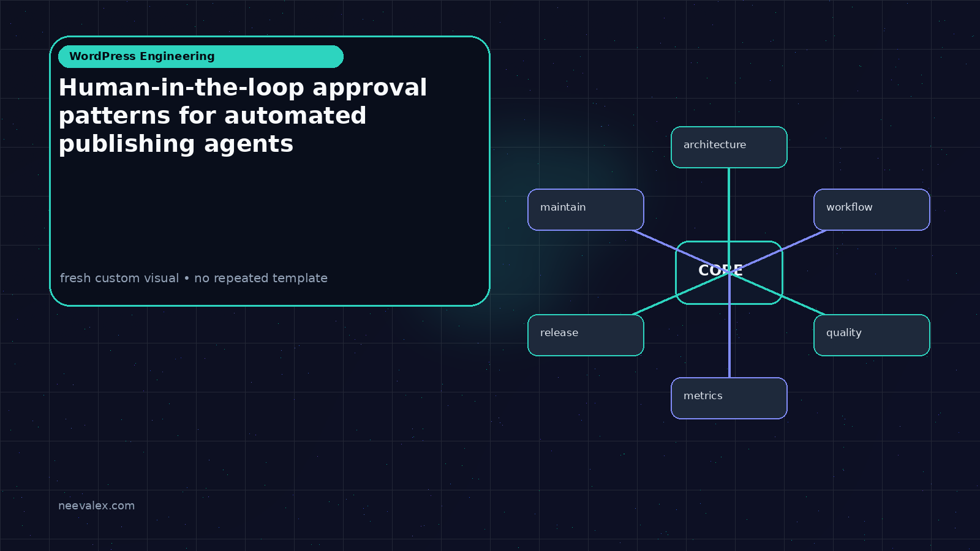Viewport: 980px width, 551px height.
Task: Click the central CORE node
Action: click(x=729, y=272)
